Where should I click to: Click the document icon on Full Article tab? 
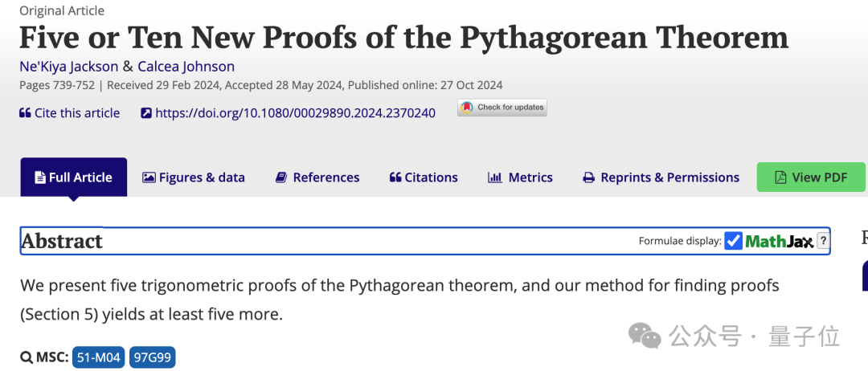point(40,177)
